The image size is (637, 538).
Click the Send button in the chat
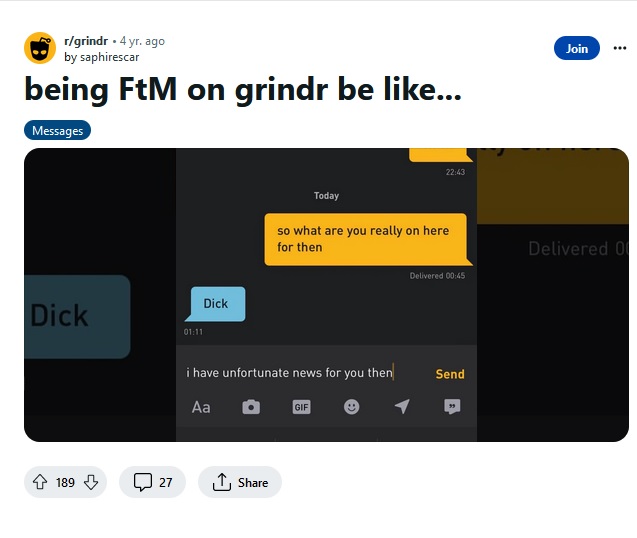click(450, 374)
